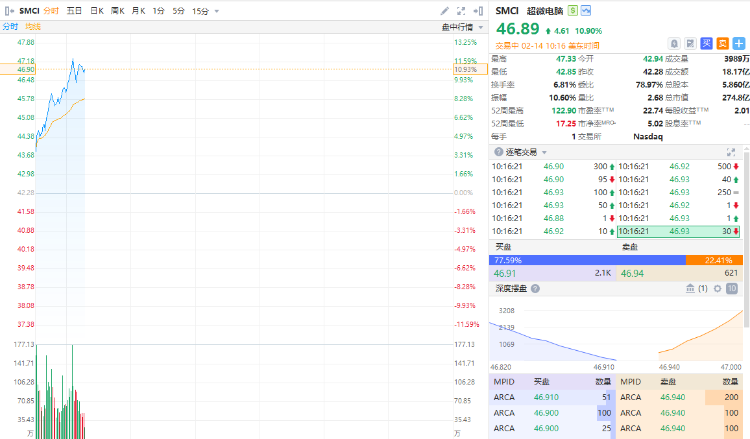
Task: Switch to the 月K monthly candlestick chart
Action: click(x=139, y=11)
